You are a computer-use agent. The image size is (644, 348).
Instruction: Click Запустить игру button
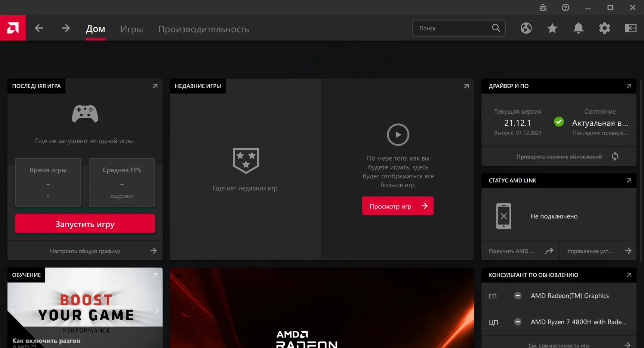85,223
